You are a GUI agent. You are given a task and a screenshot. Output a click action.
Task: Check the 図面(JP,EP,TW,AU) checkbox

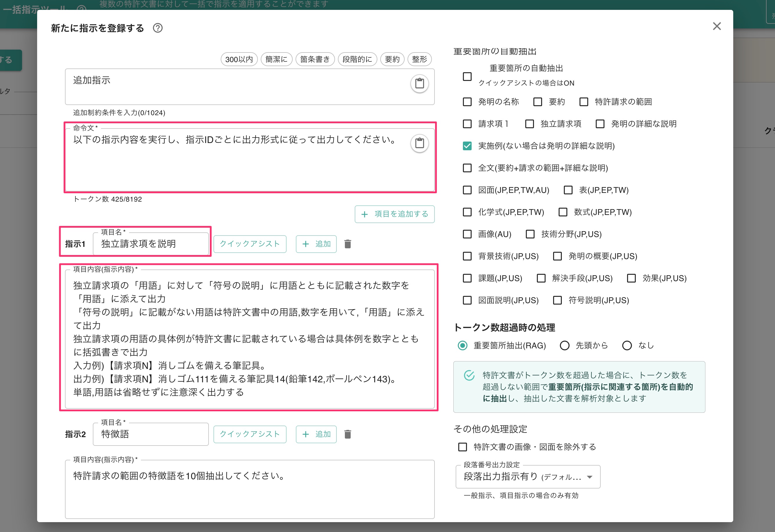[467, 190]
